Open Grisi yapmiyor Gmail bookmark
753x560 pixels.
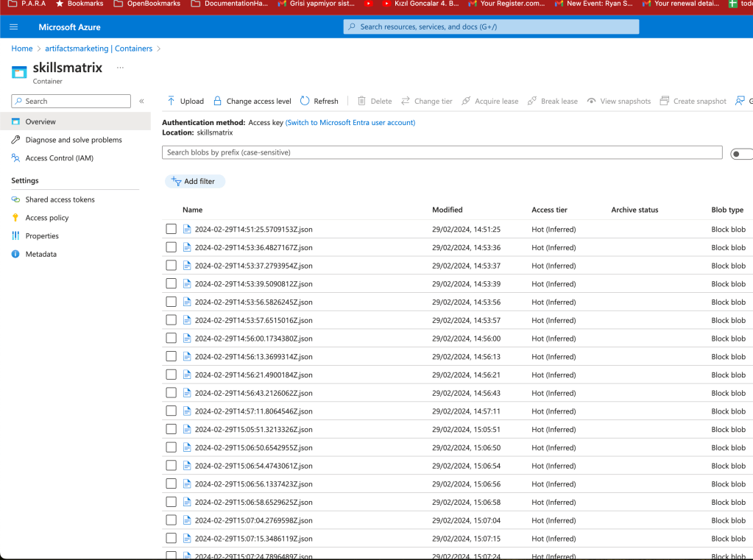pyautogui.click(x=317, y=4)
